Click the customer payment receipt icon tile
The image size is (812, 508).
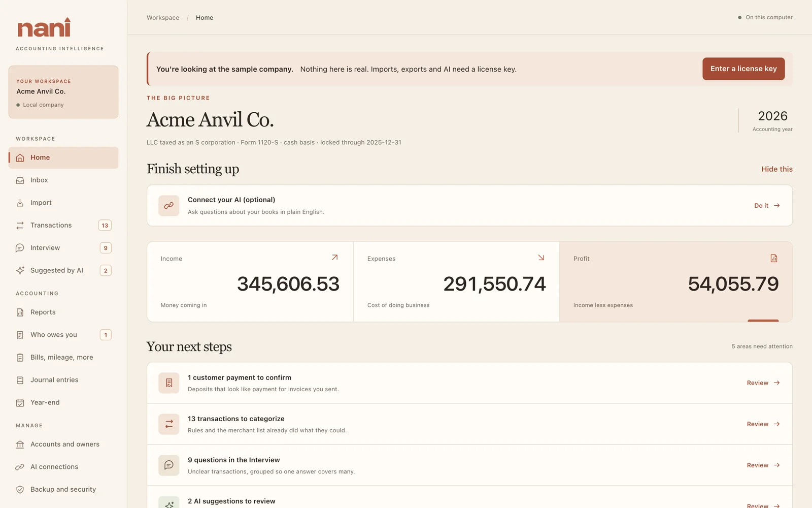[x=169, y=383]
